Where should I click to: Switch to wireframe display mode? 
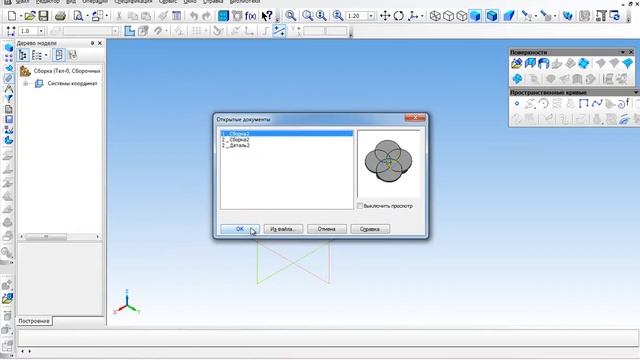click(x=435, y=16)
